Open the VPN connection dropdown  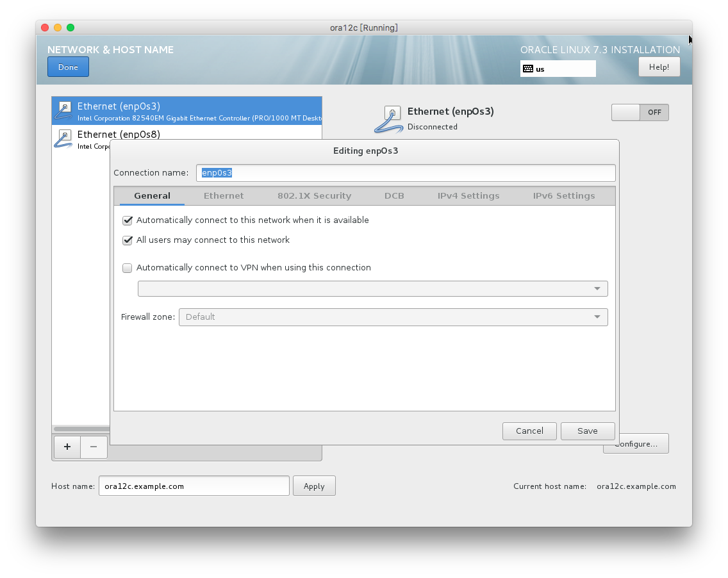tap(372, 288)
